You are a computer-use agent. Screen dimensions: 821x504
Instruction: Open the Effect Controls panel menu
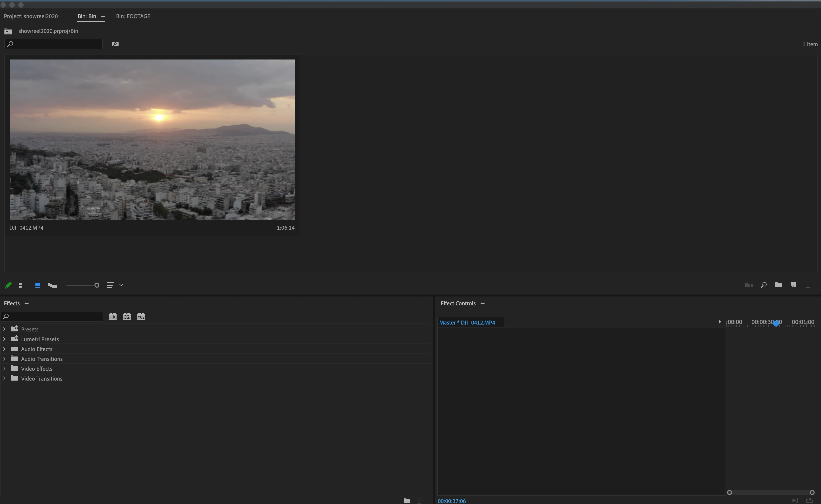pos(482,304)
